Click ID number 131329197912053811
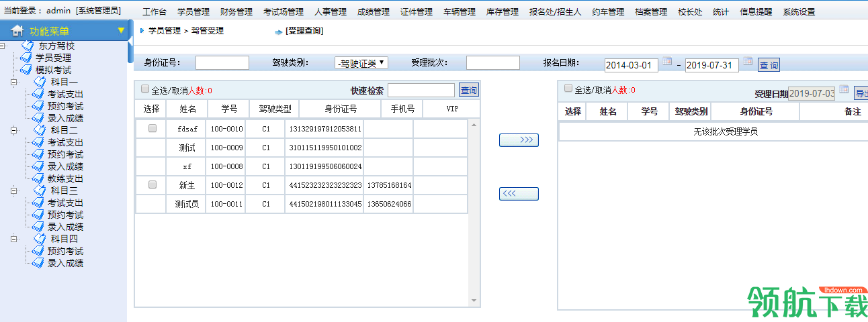The height and width of the screenshot is (322, 868). coord(325,129)
